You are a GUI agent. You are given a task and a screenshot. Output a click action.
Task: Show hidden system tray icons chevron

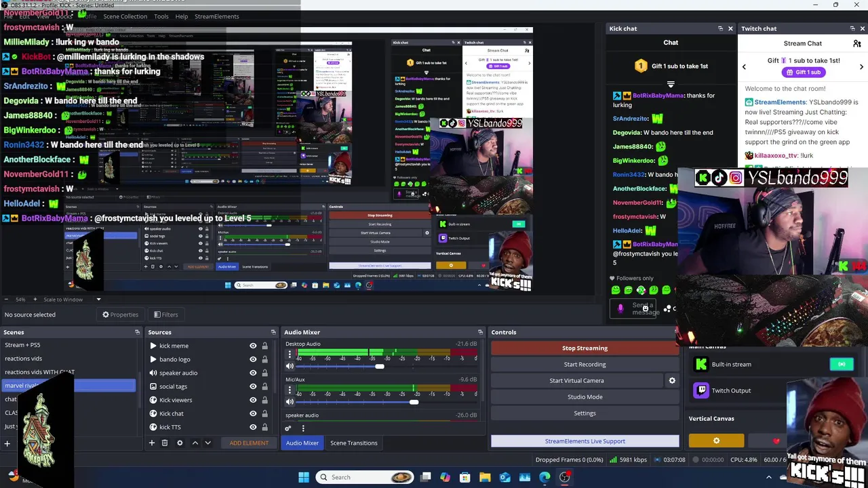[x=768, y=477]
